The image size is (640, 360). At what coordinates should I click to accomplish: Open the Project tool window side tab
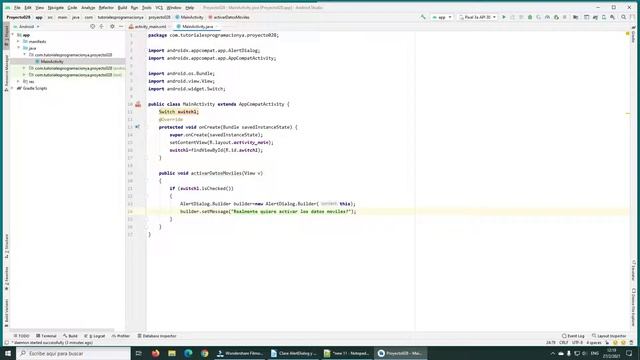pos(6,37)
